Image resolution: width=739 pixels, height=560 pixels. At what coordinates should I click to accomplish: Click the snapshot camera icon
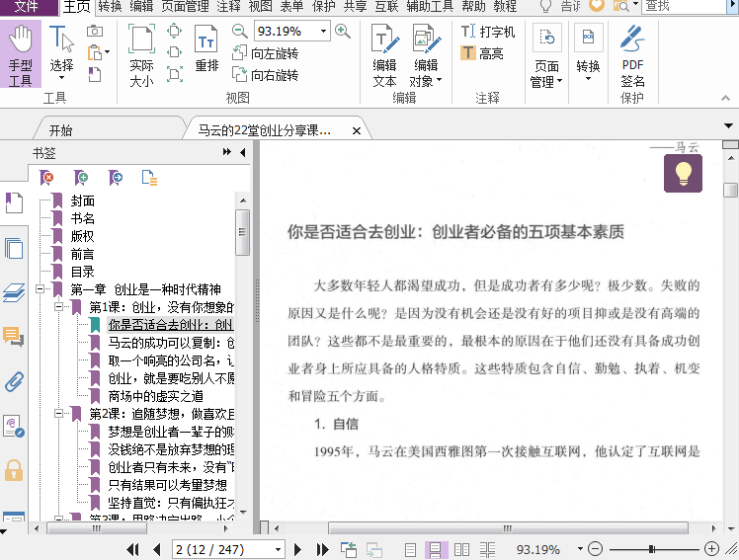(x=95, y=31)
